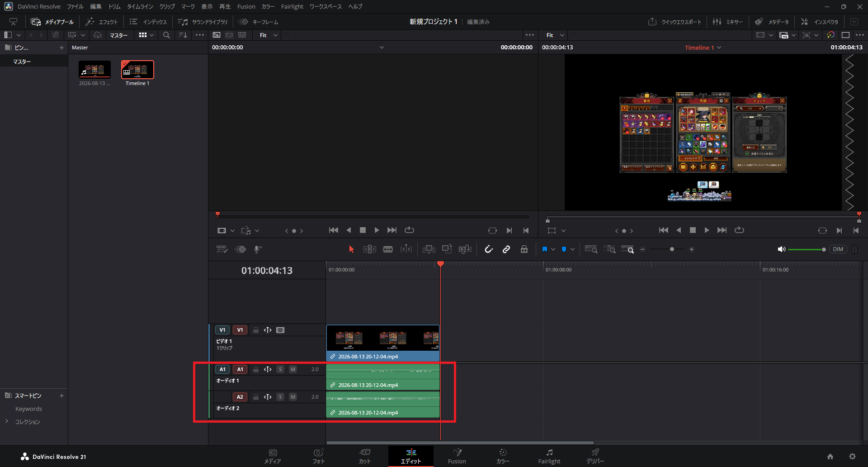
Task: Toggle loop playback in timeline viewer
Action: pyautogui.click(x=739, y=230)
